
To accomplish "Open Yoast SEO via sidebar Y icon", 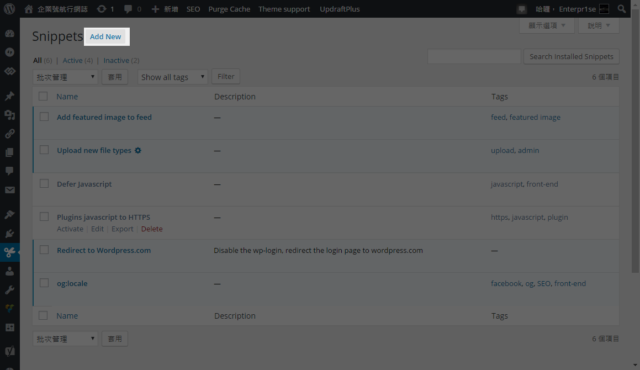I will coord(9,351).
